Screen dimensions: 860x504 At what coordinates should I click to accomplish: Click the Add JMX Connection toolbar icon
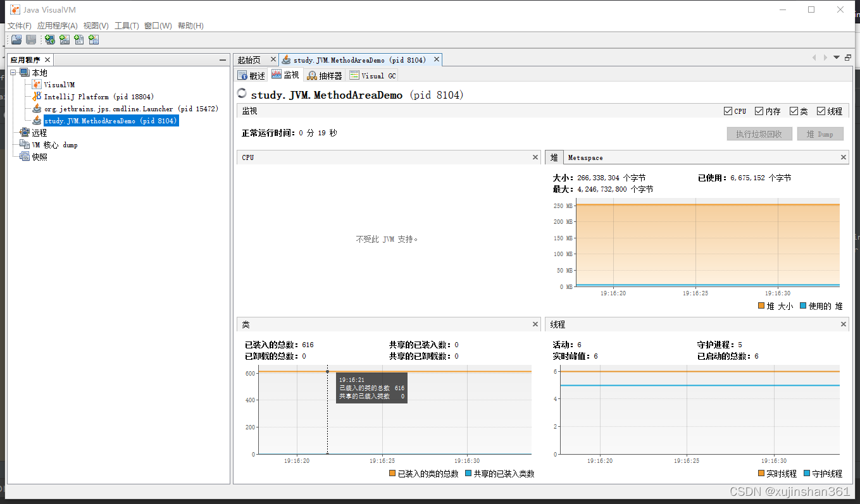(x=65, y=40)
